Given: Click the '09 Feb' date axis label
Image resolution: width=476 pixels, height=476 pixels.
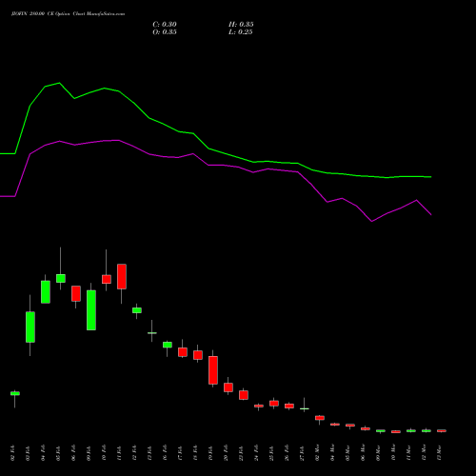Looking at the screenshot, I should click(89, 453).
